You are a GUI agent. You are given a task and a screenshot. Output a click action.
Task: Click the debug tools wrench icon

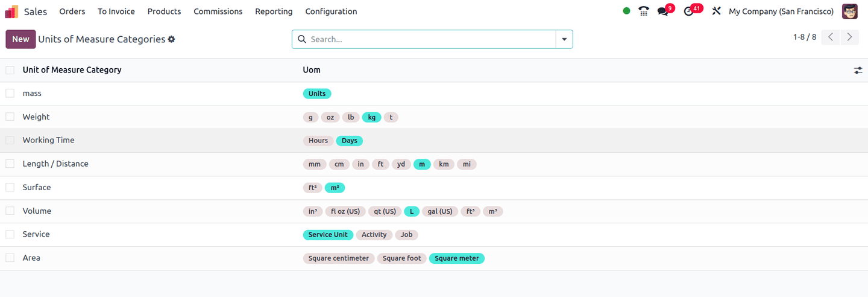tap(716, 11)
